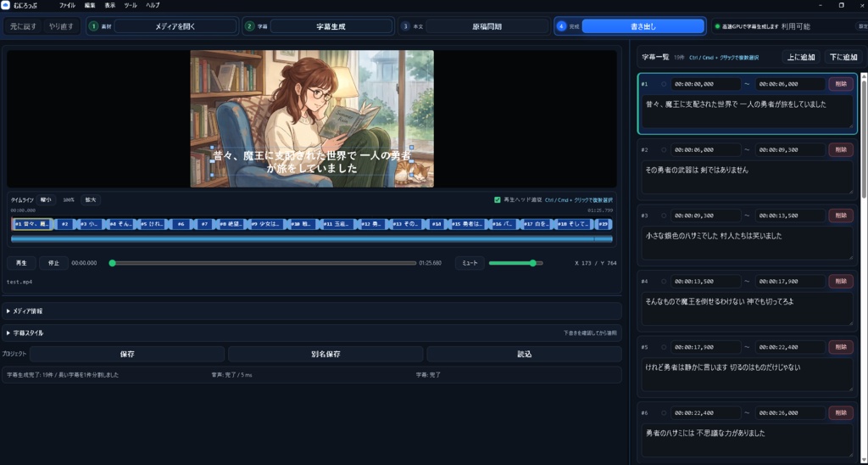Screen dimensions: 868x465
Task: Go to step 2 字幕生成
Action: pyautogui.click(x=331, y=26)
